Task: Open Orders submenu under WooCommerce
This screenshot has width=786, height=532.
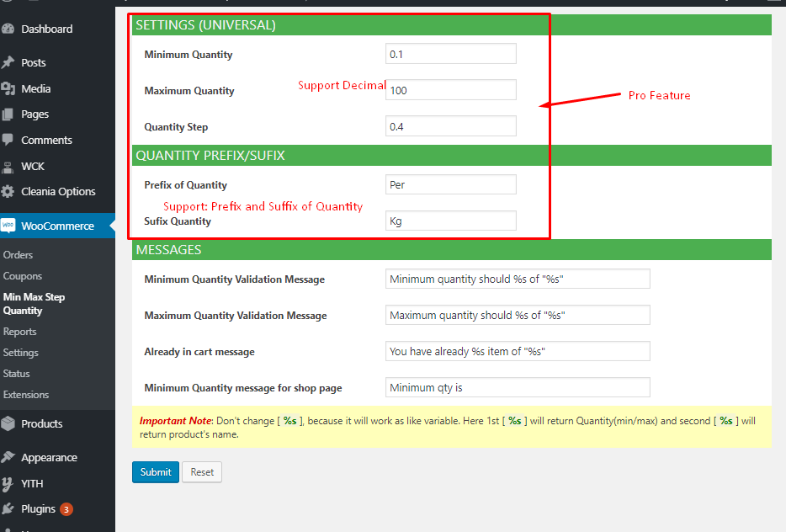Action: pyautogui.click(x=18, y=255)
